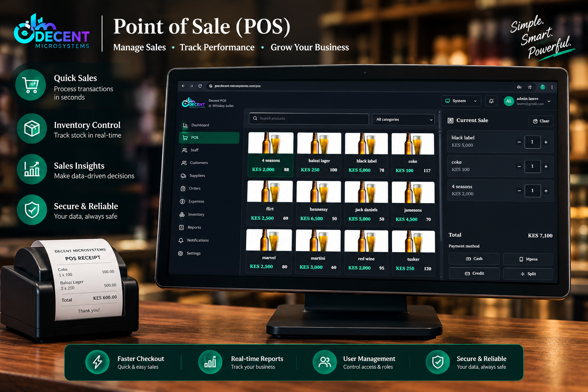588x392 pixels.
Task: Click the bookmark star icon
Action: pos(530,87)
